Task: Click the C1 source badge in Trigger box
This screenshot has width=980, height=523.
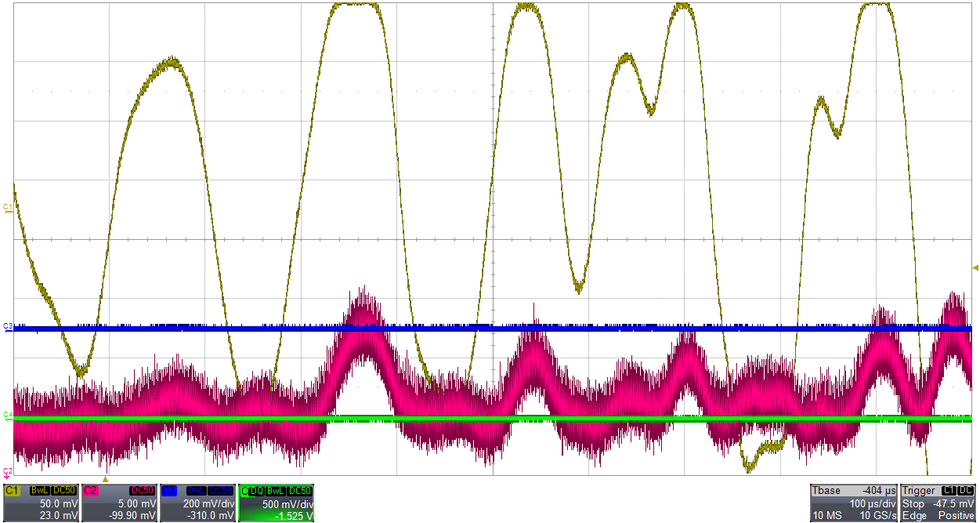Action: [x=949, y=491]
